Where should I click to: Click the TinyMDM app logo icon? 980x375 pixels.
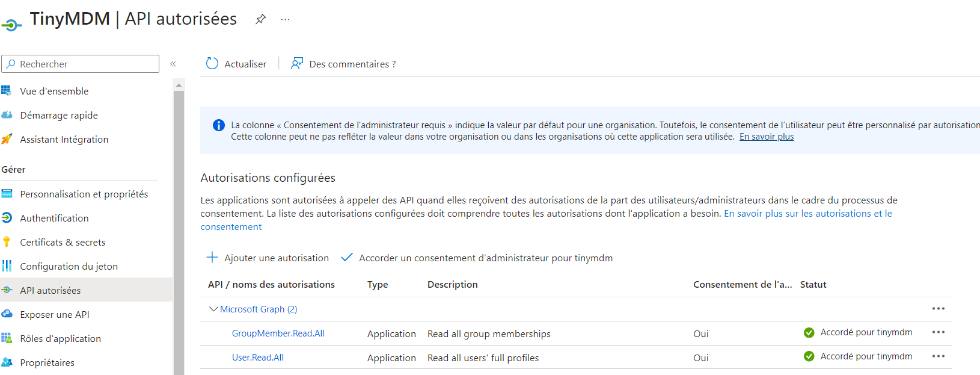11,25
